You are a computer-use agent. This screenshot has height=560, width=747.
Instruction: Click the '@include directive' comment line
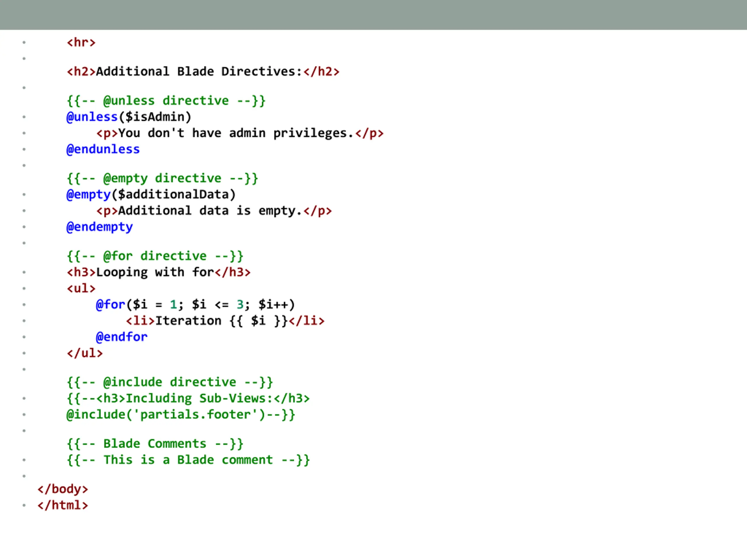pyautogui.click(x=170, y=382)
